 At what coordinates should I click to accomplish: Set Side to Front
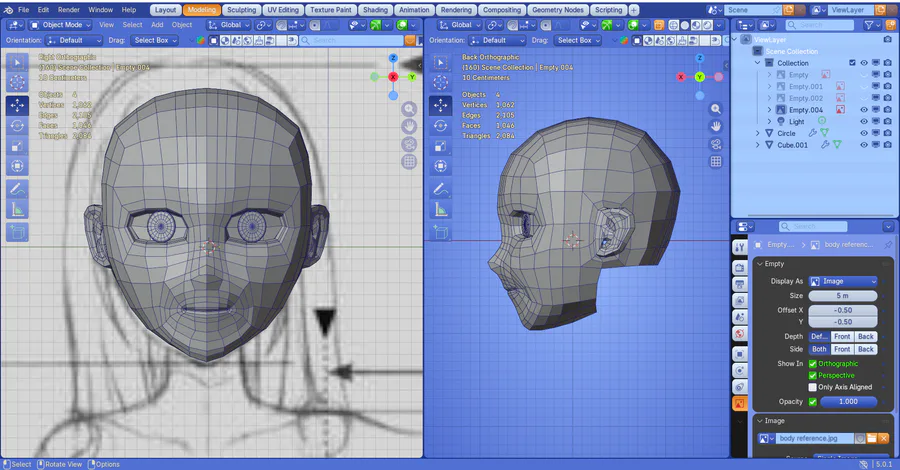842,349
